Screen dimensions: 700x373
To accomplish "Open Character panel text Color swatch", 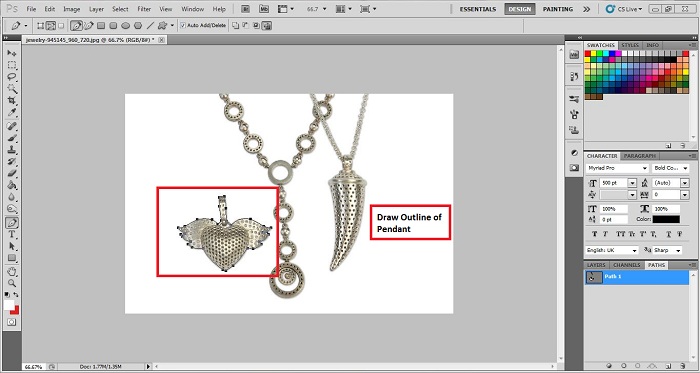I will click(x=666, y=219).
